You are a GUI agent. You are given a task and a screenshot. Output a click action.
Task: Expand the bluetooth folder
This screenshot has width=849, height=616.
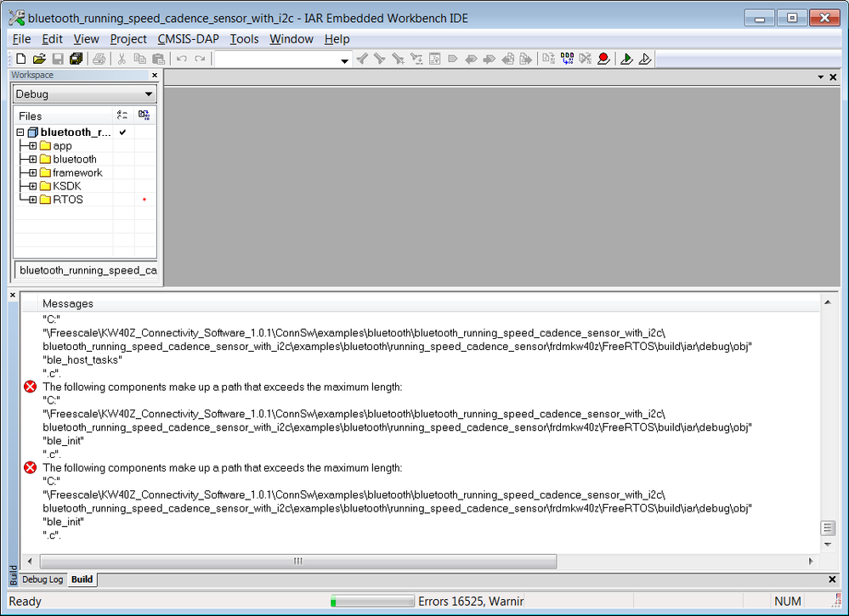point(33,159)
